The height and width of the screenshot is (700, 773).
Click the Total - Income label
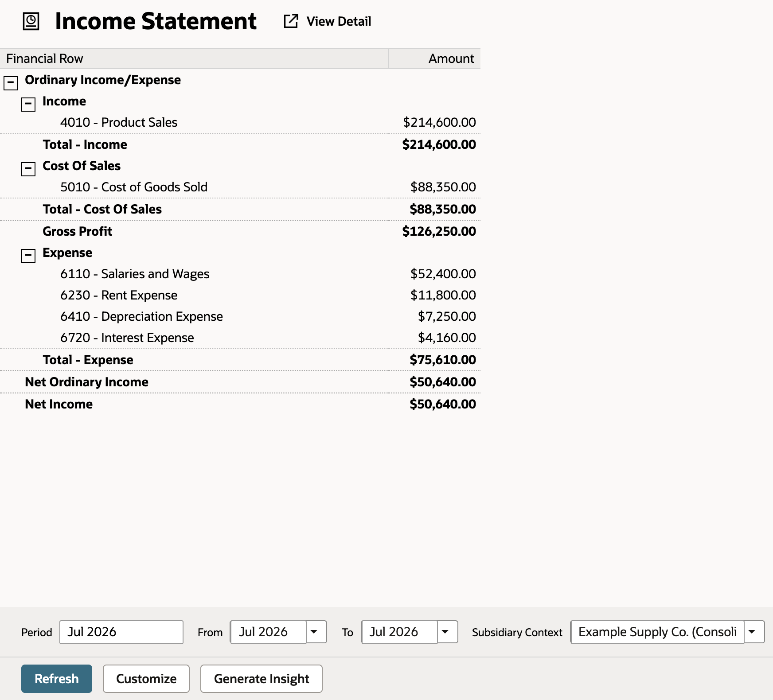[x=85, y=144]
